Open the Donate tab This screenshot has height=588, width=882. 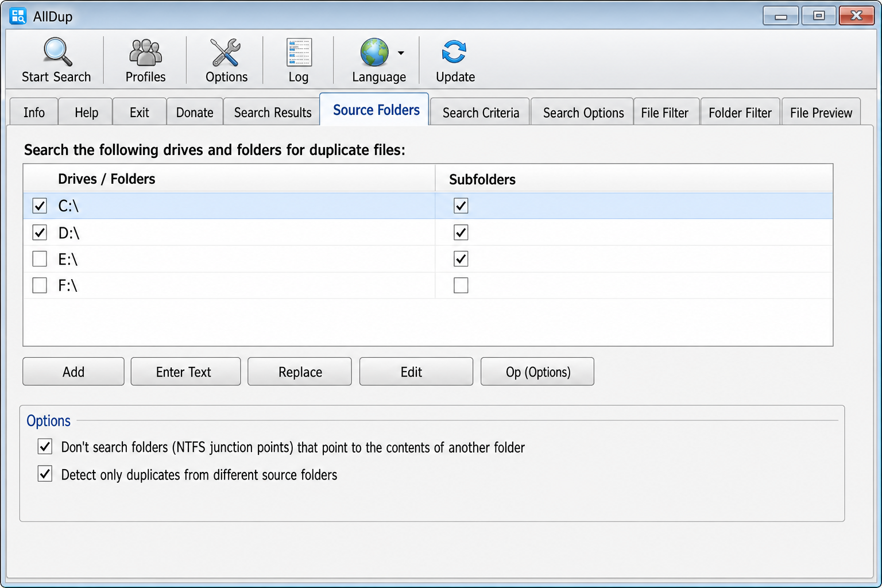pos(195,113)
